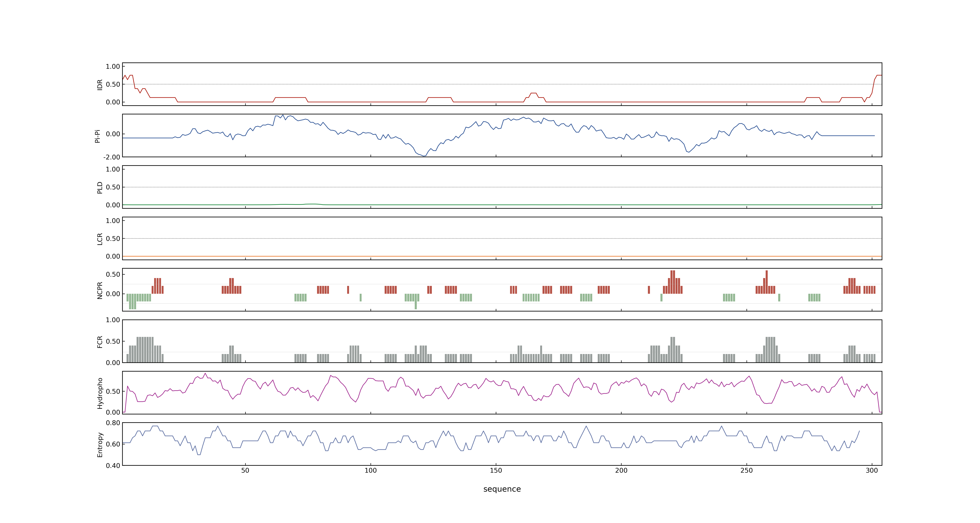This screenshot has height=523, width=980.
Task: Click the 1.00 tick on FCR axis
Action: 113,320
